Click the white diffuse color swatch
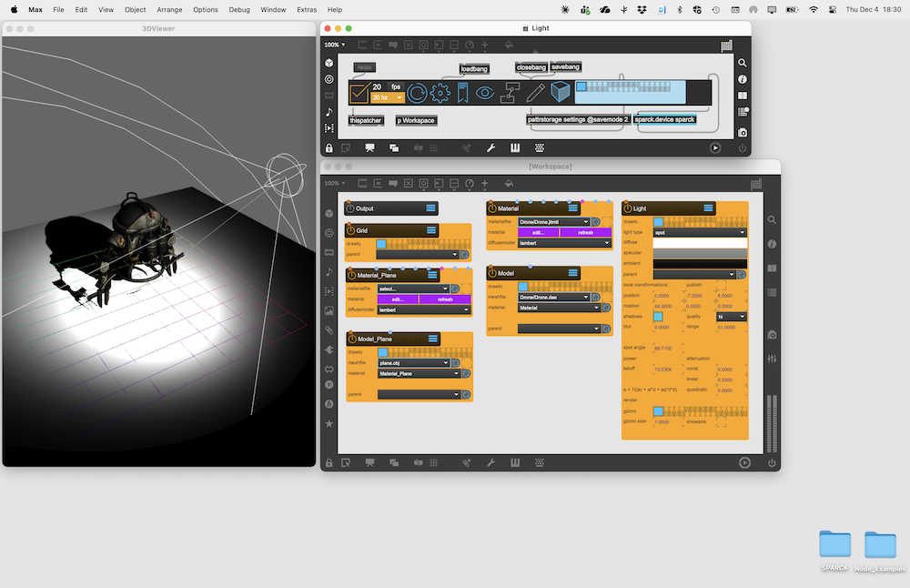Viewport: 910px width, 588px height. 700,243
